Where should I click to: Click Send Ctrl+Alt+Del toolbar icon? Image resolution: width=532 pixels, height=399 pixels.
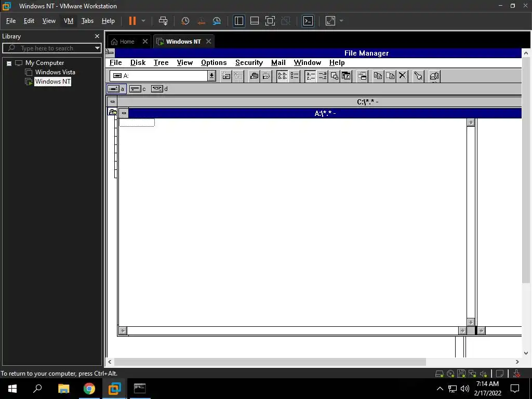(x=163, y=21)
